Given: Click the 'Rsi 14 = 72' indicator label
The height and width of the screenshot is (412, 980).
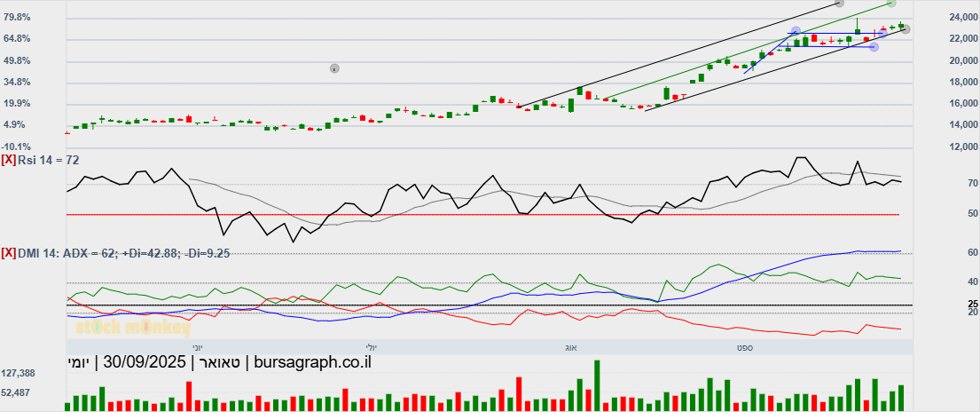Looking at the screenshot, I should [48, 161].
